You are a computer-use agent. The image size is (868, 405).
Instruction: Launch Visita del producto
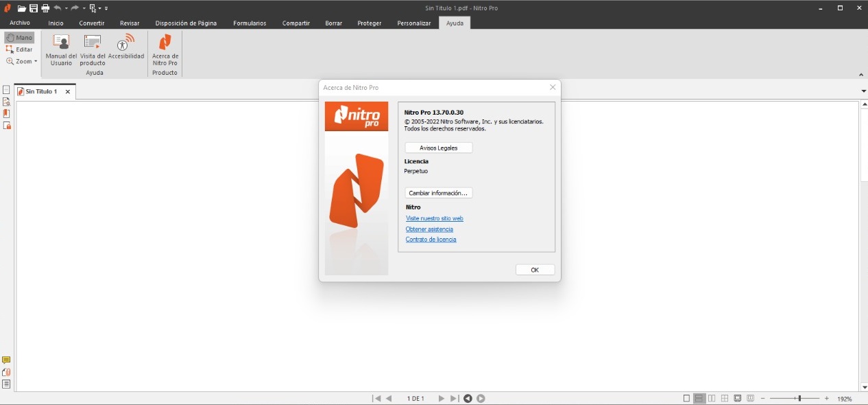point(93,49)
